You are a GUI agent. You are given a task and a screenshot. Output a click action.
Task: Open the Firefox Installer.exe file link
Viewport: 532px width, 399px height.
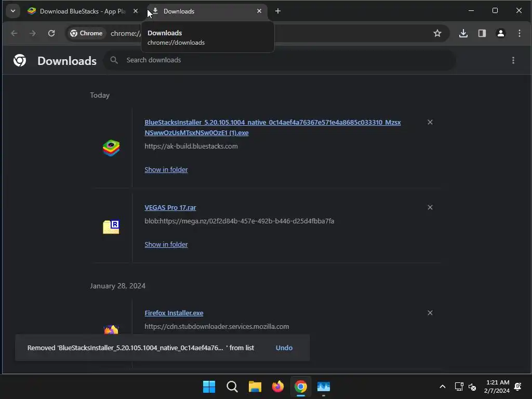tap(174, 313)
